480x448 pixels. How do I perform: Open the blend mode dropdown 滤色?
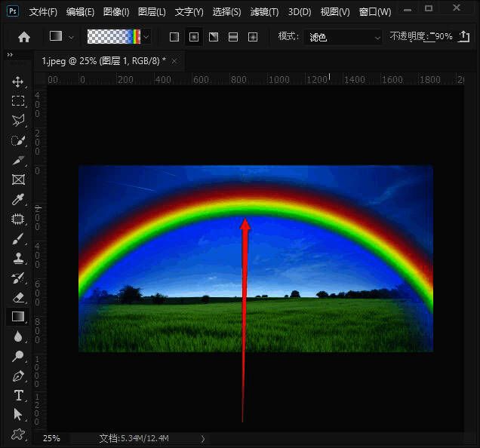343,38
